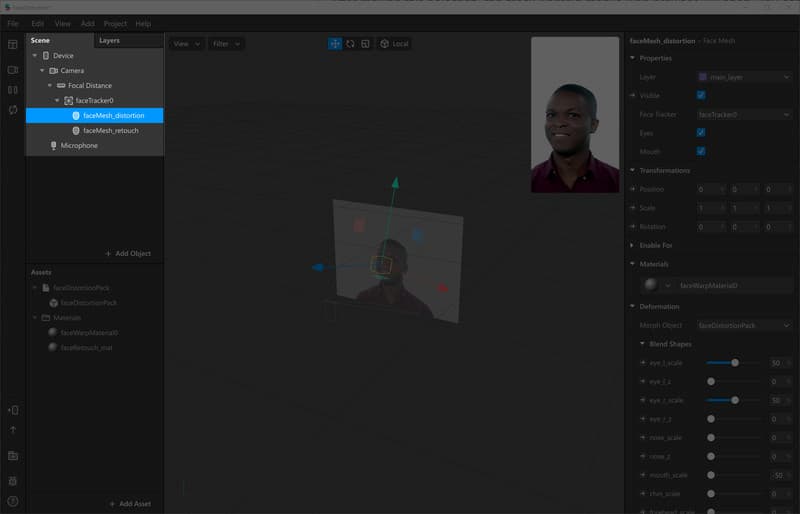The height and width of the screenshot is (514, 800).
Task: Click the video camera icon in left sidebar
Action: [x=13, y=69]
